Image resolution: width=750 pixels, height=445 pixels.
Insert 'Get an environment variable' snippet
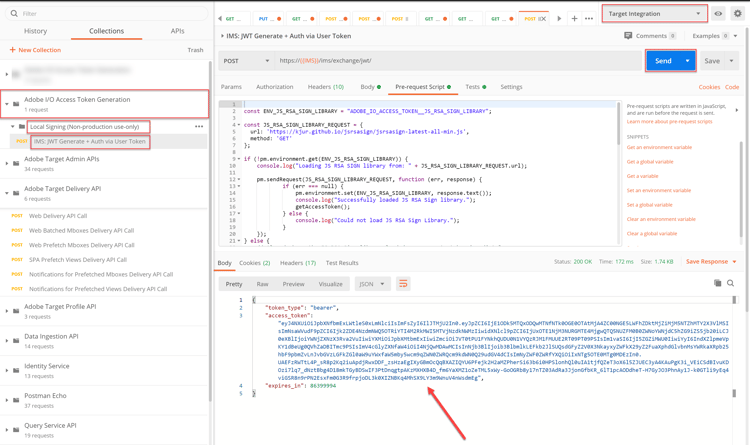pos(659,147)
